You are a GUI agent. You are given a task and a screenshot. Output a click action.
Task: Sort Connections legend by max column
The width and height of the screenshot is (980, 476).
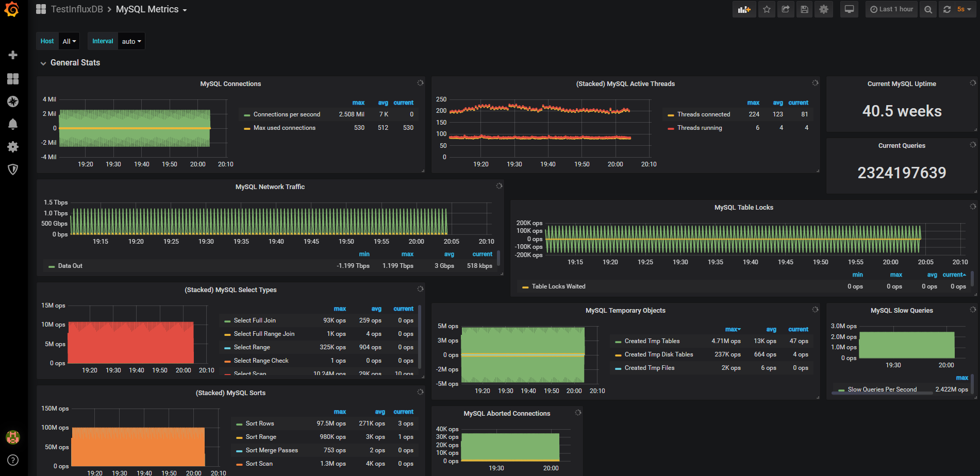358,103
